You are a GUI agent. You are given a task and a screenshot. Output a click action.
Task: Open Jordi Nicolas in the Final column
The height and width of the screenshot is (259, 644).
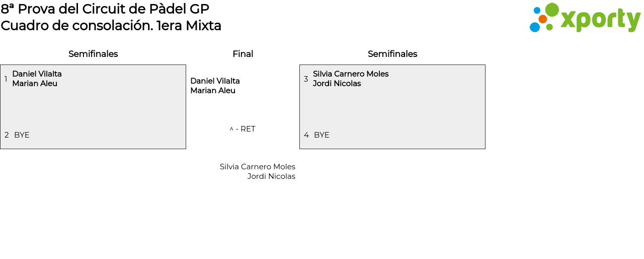click(x=271, y=176)
